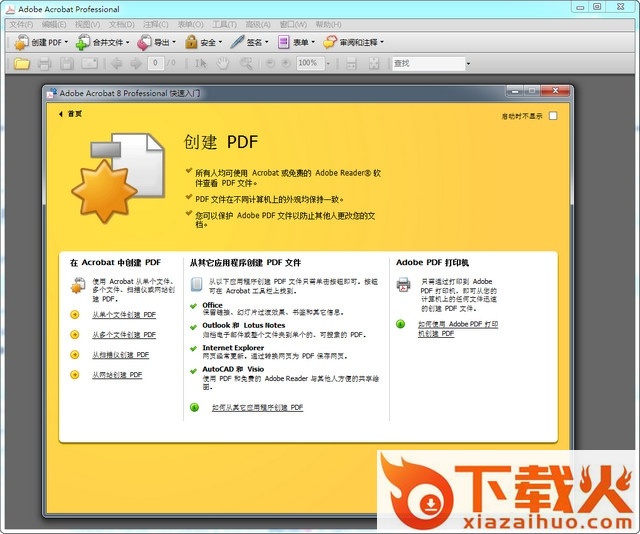Click the Adobe PDF printer icon
Viewport: 640px width, 534px height.
(x=403, y=285)
